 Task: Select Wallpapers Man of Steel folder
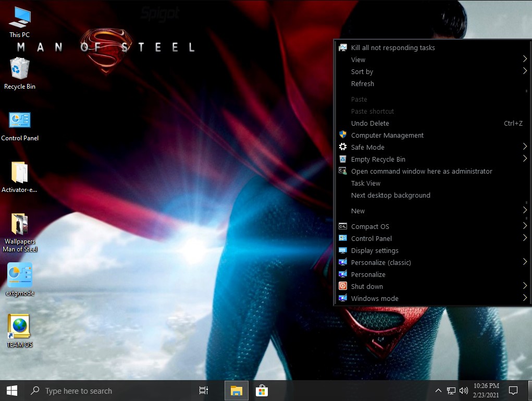(20, 233)
